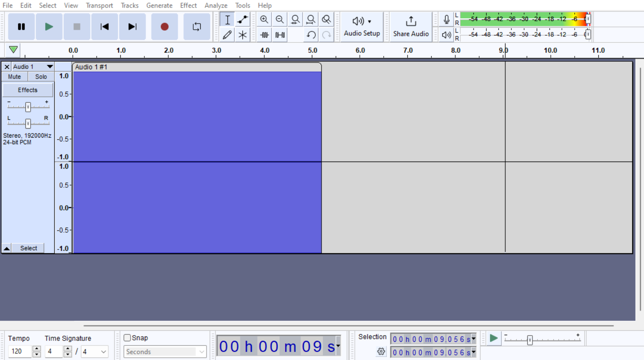Image resolution: width=644 pixels, height=360 pixels.
Task: Open the Select menu
Action: tap(48, 5)
